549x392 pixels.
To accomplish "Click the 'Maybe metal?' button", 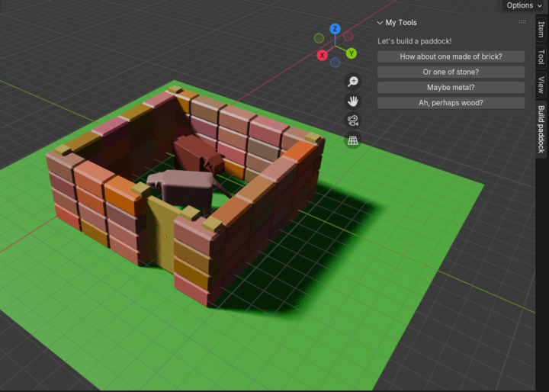I will (451, 88).
